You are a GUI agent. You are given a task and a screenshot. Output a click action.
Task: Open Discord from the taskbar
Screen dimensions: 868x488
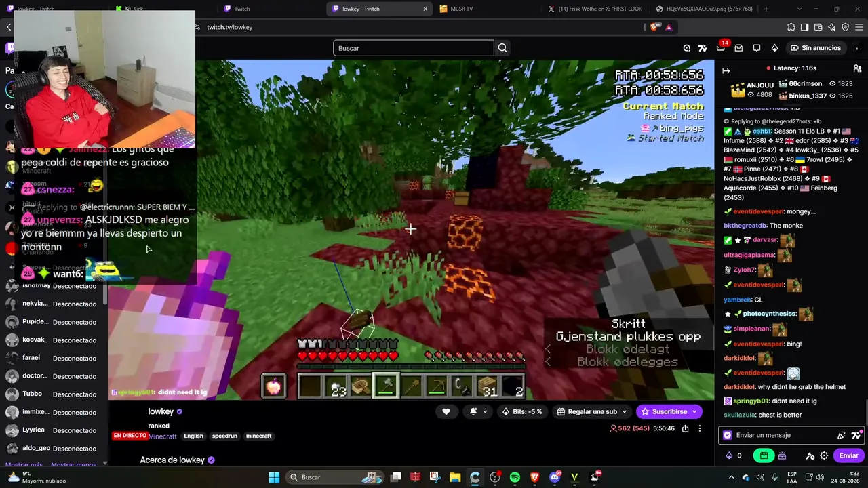[x=555, y=477]
